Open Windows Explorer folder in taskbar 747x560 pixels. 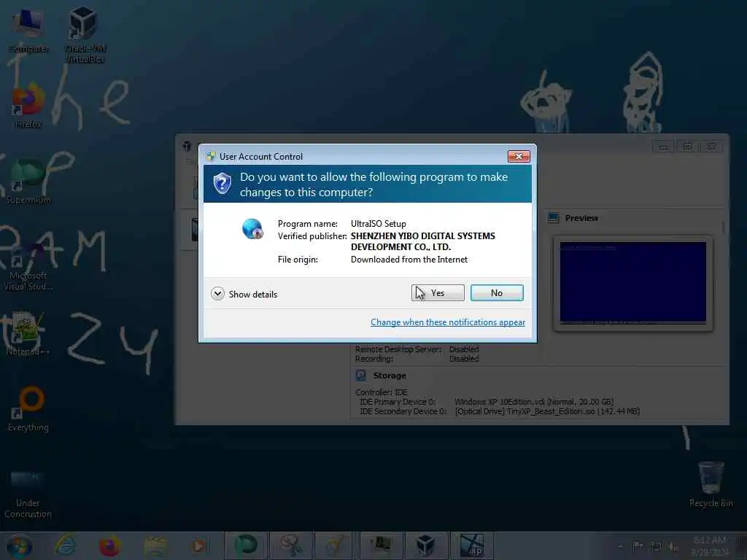tap(155, 545)
